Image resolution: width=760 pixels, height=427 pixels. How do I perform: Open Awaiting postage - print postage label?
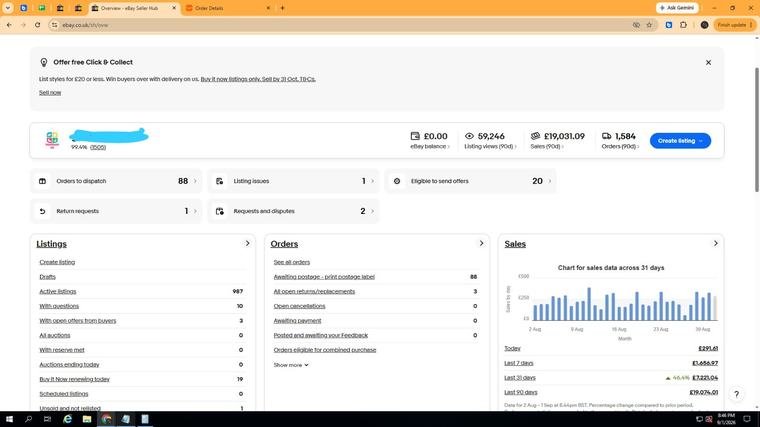(x=324, y=277)
